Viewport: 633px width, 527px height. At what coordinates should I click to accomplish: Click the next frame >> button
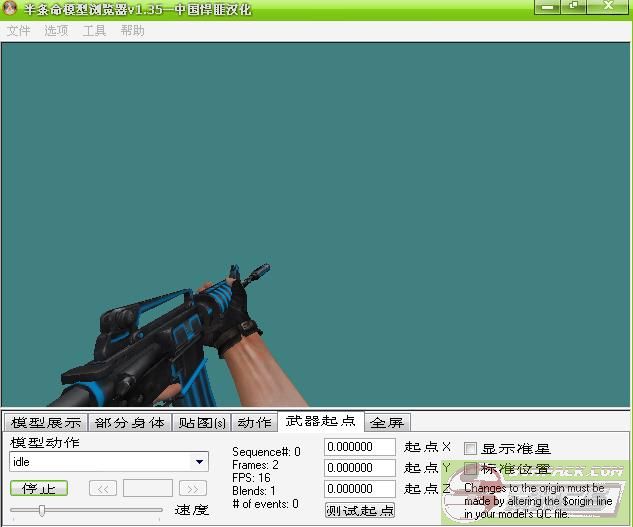click(x=192, y=489)
